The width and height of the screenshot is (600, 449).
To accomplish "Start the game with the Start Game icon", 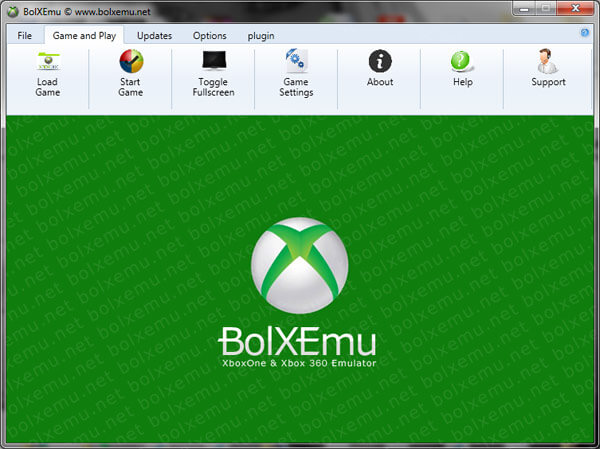I will pos(131,61).
